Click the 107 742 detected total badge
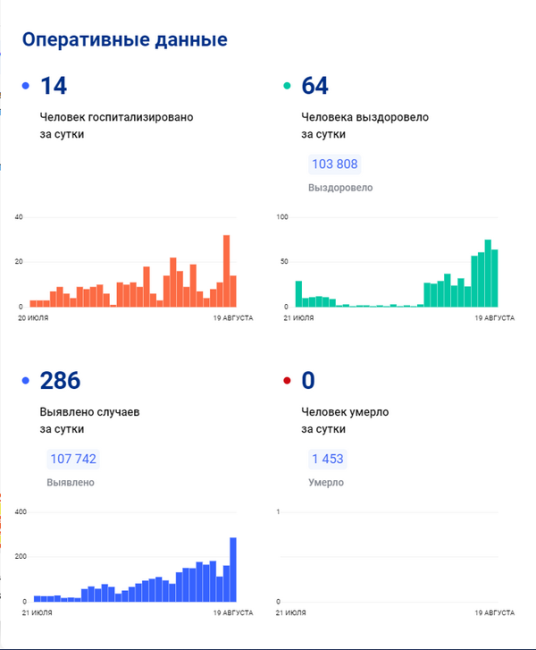Viewport: 536px width, 650px height. (x=73, y=459)
